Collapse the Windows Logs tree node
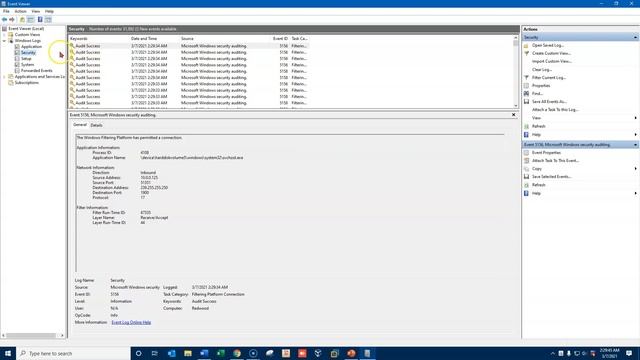Image resolution: width=640 pixels, height=360 pixels. [4, 41]
